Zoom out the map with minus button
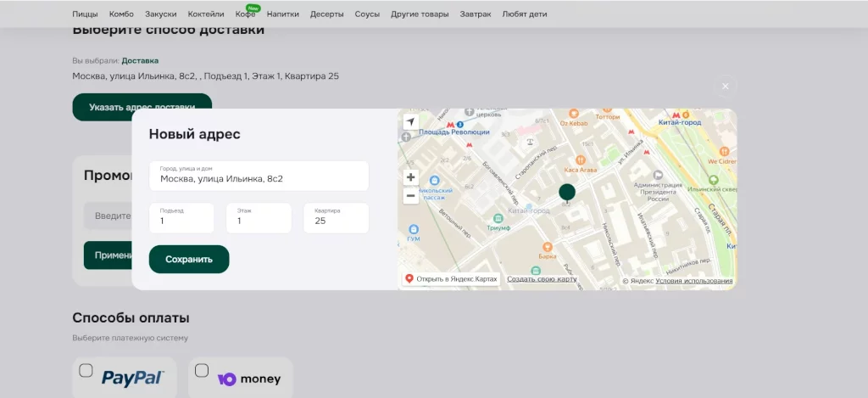Viewport: 868px width, 398px height. click(411, 196)
